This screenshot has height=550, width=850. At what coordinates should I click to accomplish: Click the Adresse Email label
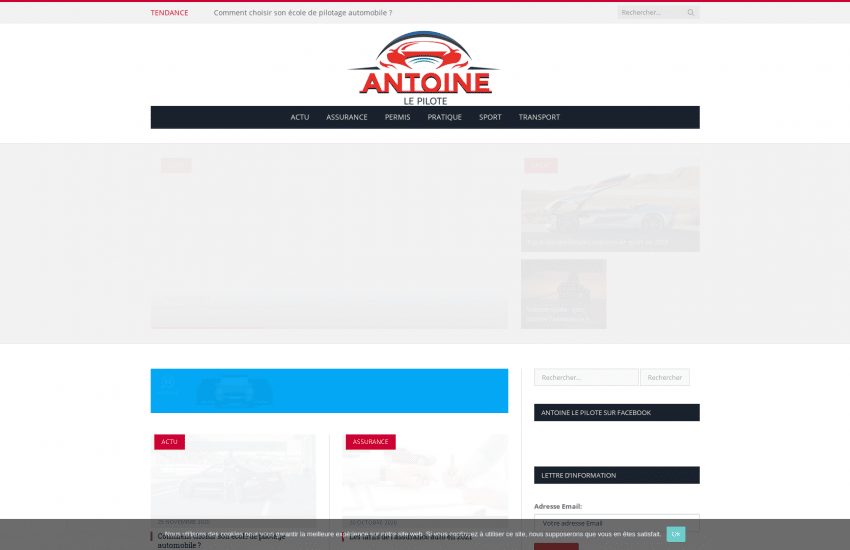[558, 506]
